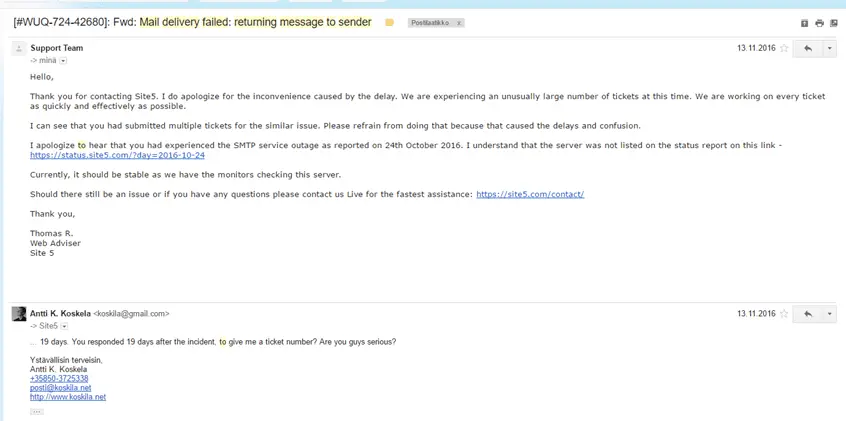The width and height of the screenshot is (846, 421).
Task: Open the www.koskila.net website link
Action: point(67,397)
